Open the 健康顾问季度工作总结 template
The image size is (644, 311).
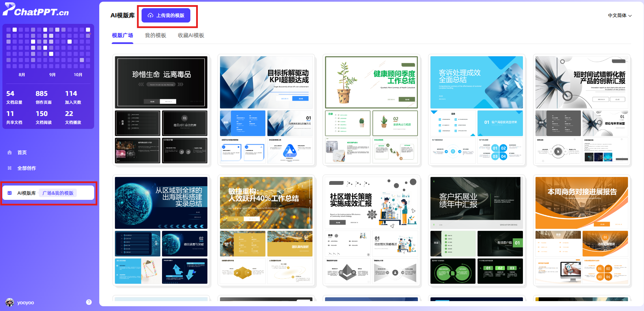tap(371, 83)
